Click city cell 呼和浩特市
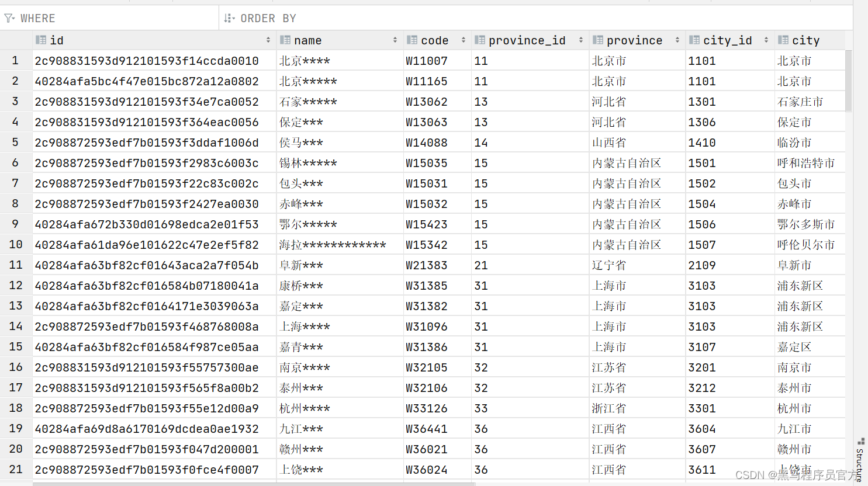 (810, 163)
